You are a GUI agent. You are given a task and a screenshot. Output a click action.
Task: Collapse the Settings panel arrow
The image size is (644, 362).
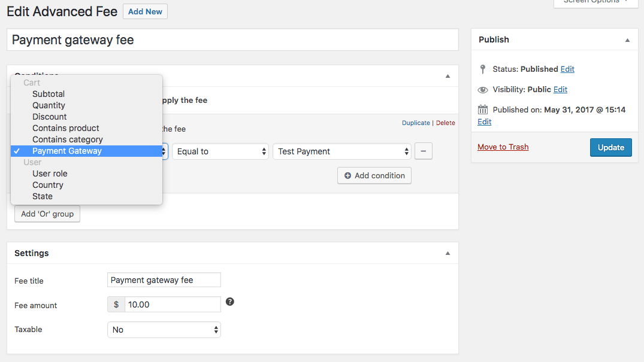[448, 253]
